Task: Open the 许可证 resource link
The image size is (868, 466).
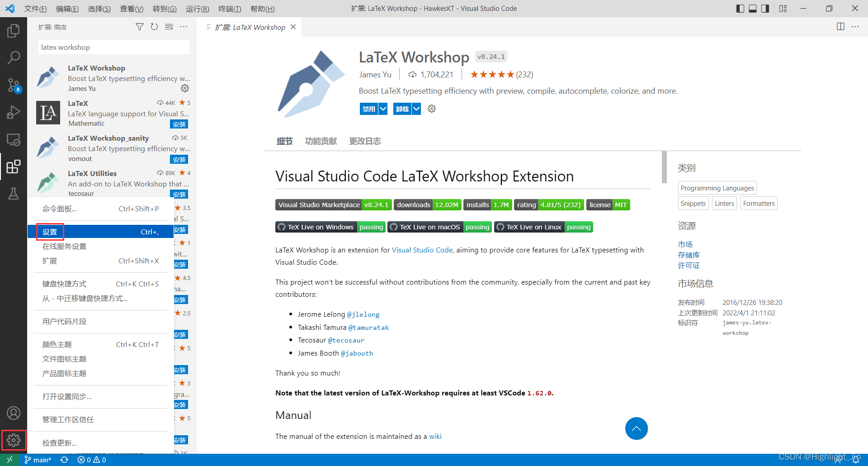Action: point(689,265)
